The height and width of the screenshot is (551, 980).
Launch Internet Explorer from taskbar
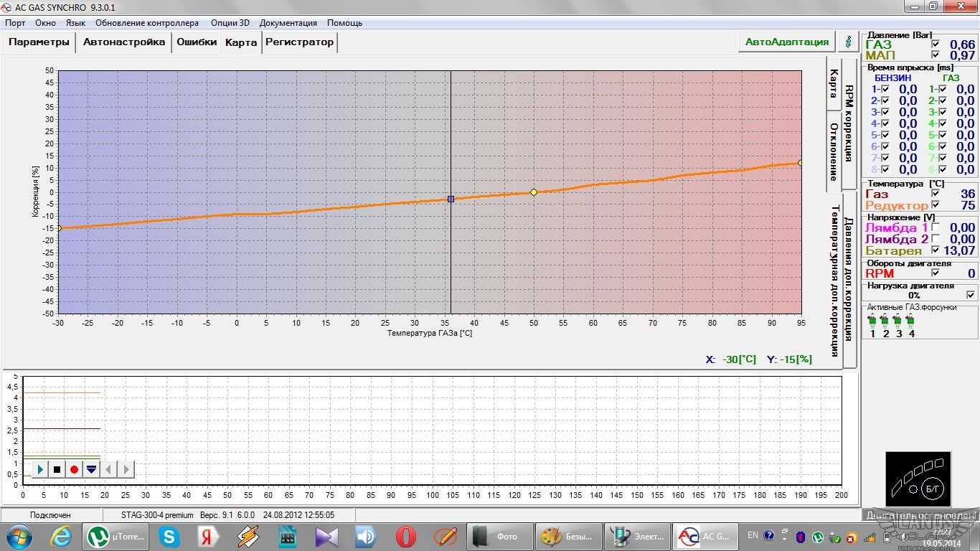pos(60,537)
